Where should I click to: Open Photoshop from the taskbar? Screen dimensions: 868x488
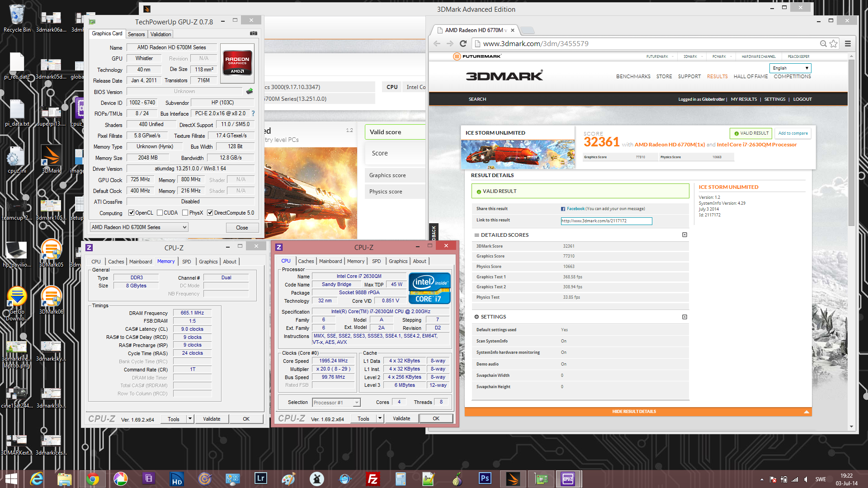point(485,478)
